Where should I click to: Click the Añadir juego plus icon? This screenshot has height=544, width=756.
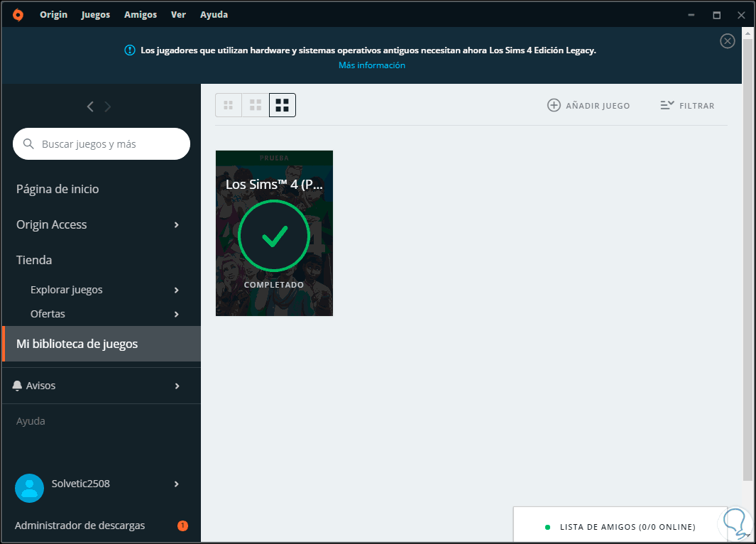[x=554, y=105]
